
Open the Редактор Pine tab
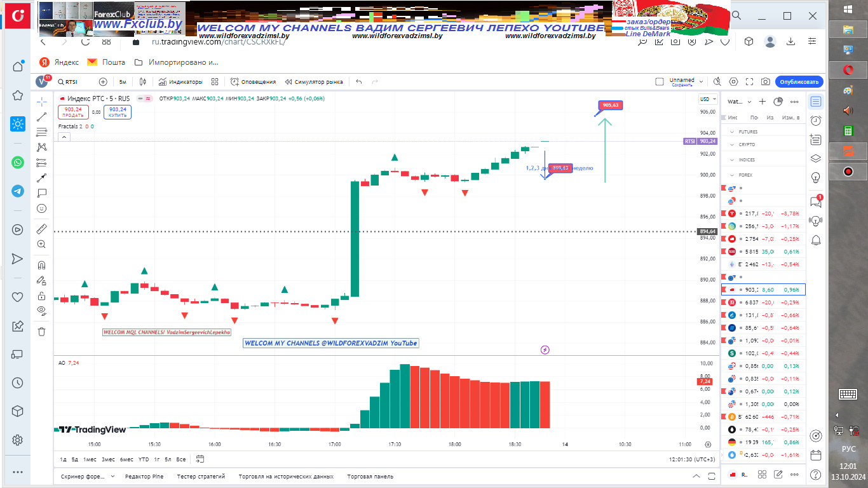[144, 476]
